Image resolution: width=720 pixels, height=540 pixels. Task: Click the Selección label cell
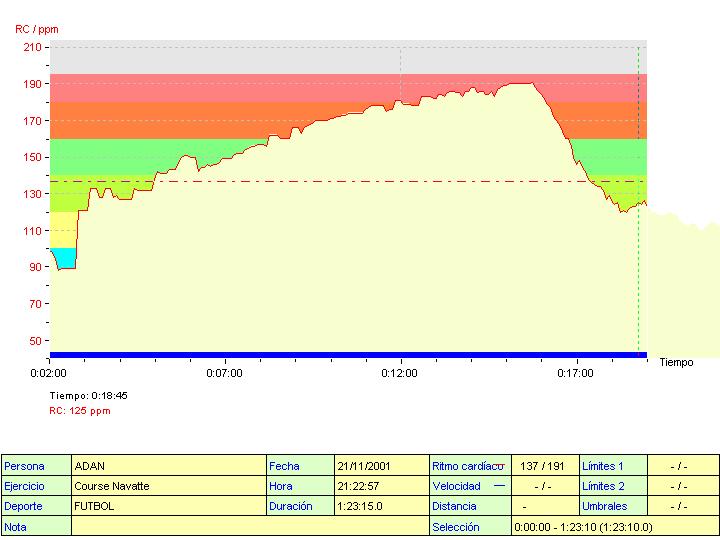click(x=471, y=527)
